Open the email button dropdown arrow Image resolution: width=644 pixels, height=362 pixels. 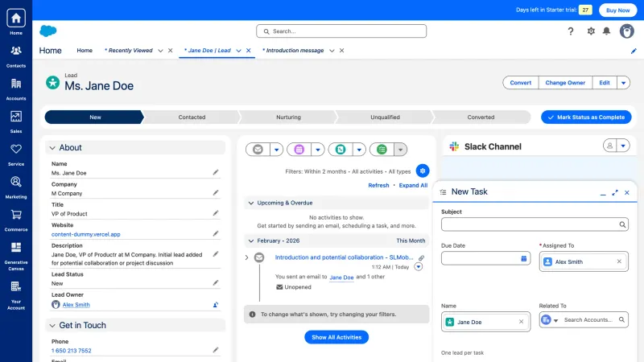(276, 150)
